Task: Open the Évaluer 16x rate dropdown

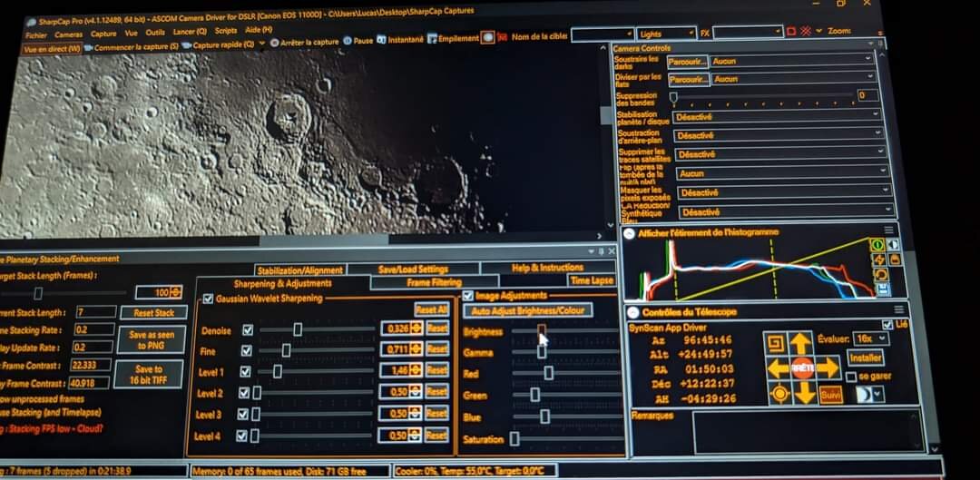Action: point(872,338)
